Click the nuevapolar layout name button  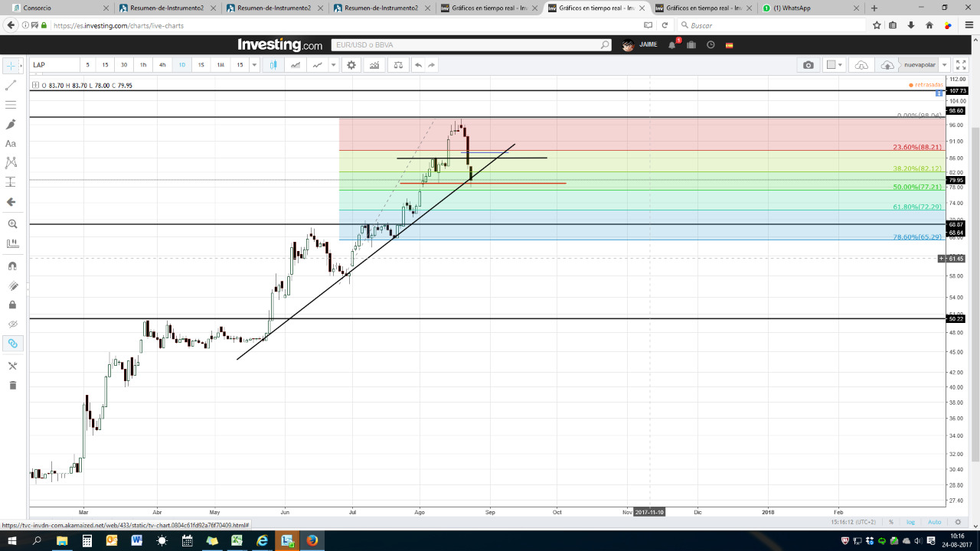pyautogui.click(x=920, y=65)
